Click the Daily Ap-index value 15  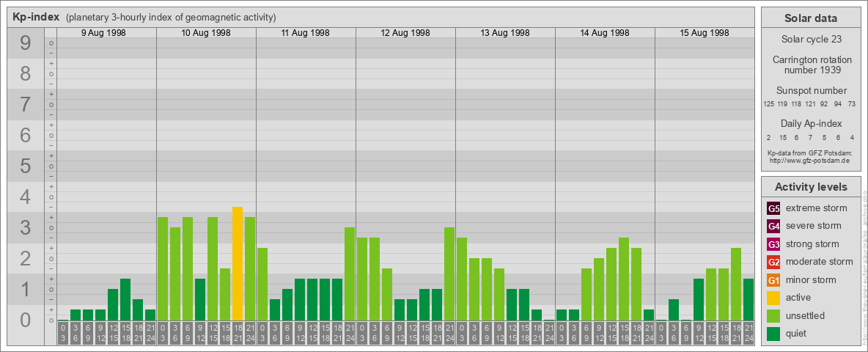(782, 137)
